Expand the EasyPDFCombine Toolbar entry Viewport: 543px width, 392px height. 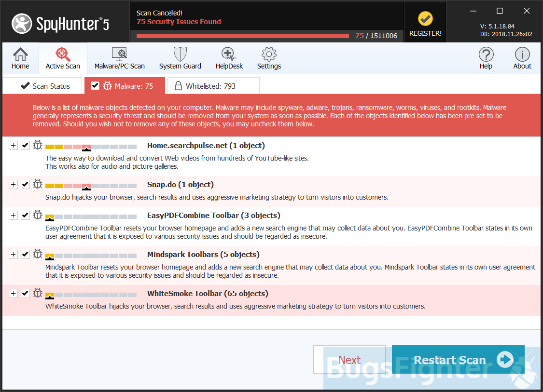[x=13, y=215]
